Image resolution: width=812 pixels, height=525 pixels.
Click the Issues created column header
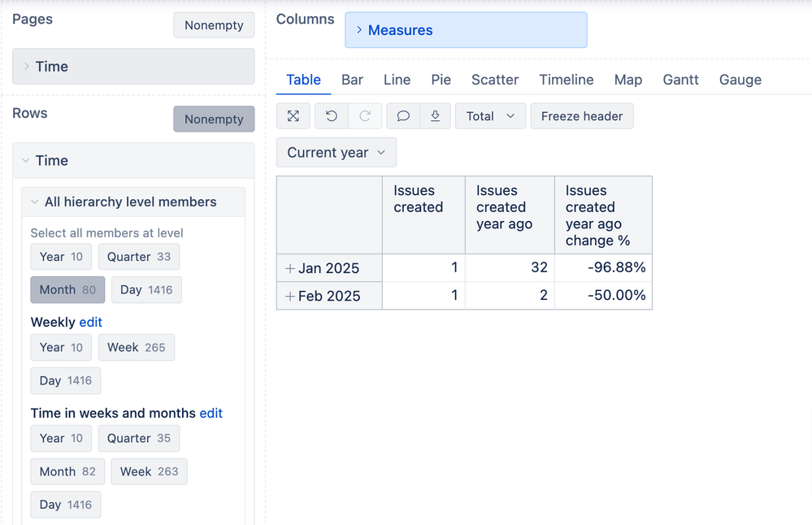[423, 215]
